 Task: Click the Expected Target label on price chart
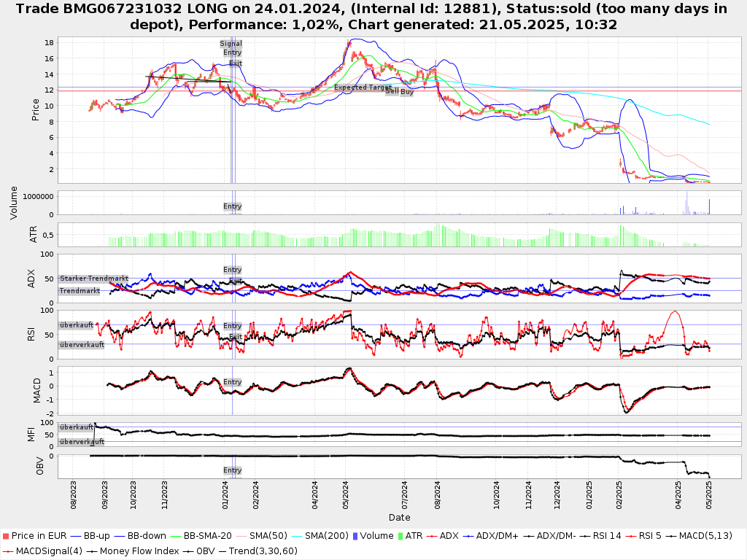click(363, 87)
